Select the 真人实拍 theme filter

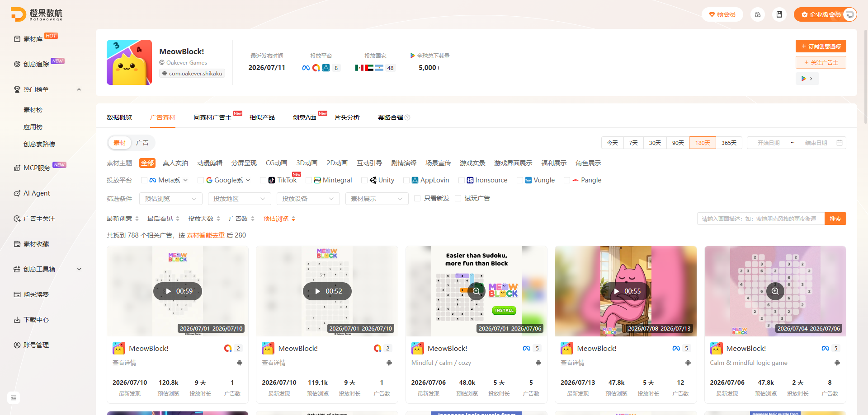coord(175,163)
